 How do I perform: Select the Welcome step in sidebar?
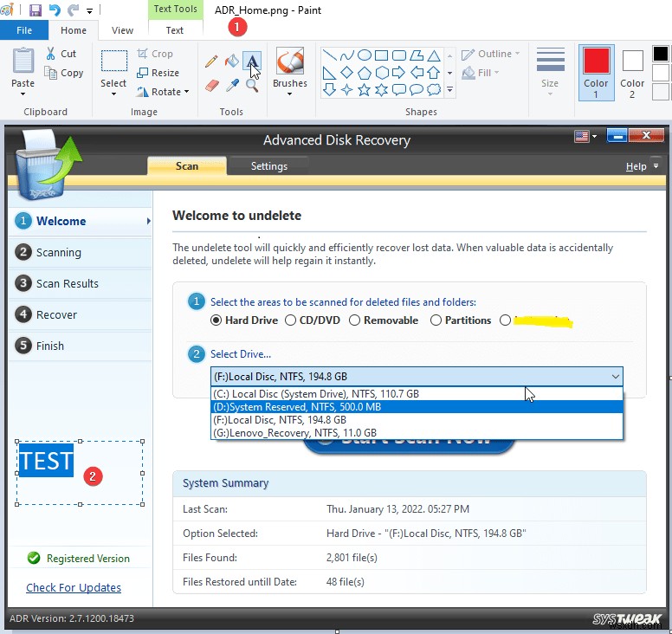81,221
